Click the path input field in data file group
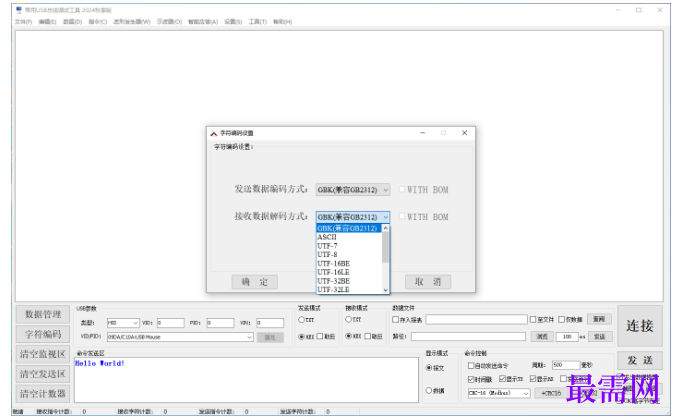This screenshot has width=678, height=420. 468,336
